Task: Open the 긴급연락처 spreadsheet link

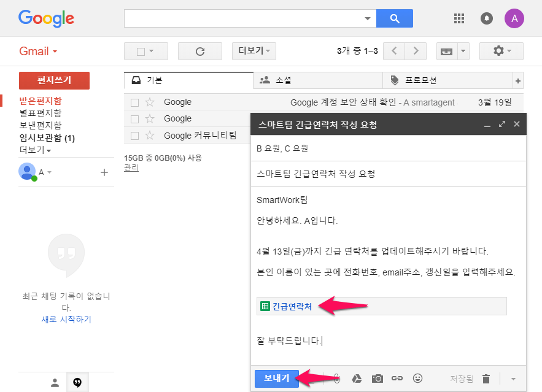Action: pos(292,306)
